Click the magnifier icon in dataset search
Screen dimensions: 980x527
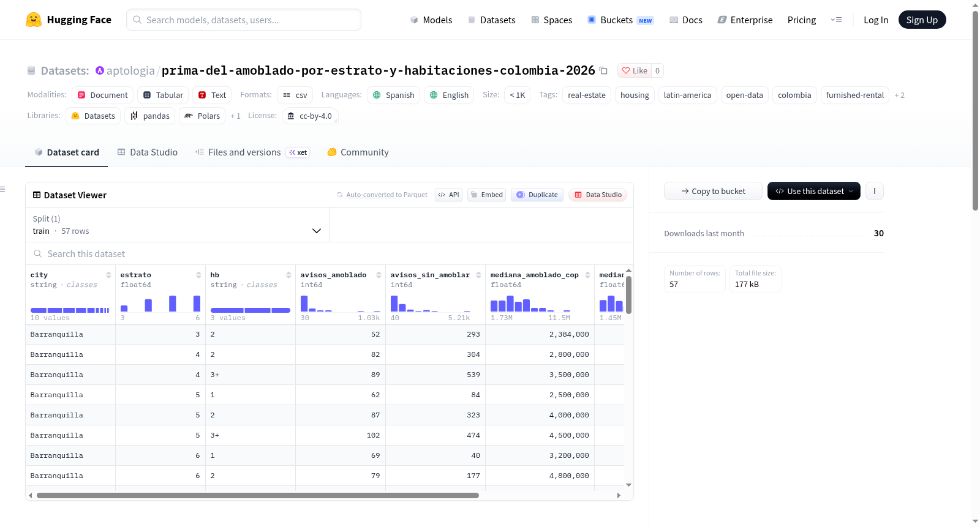(38, 253)
